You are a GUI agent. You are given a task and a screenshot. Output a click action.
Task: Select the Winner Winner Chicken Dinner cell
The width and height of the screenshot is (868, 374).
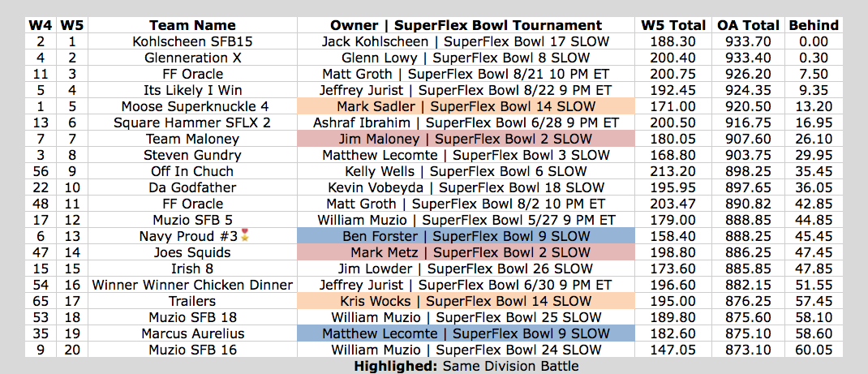[x=192, y=286]
